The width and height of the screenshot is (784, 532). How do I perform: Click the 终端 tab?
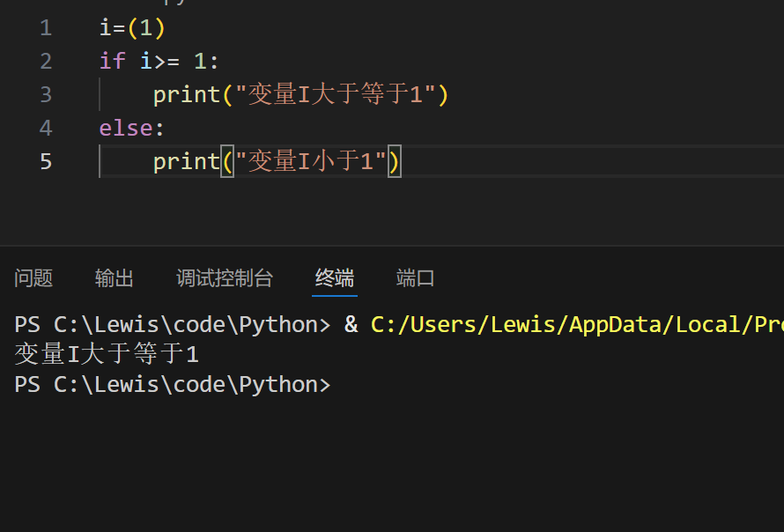335,278
